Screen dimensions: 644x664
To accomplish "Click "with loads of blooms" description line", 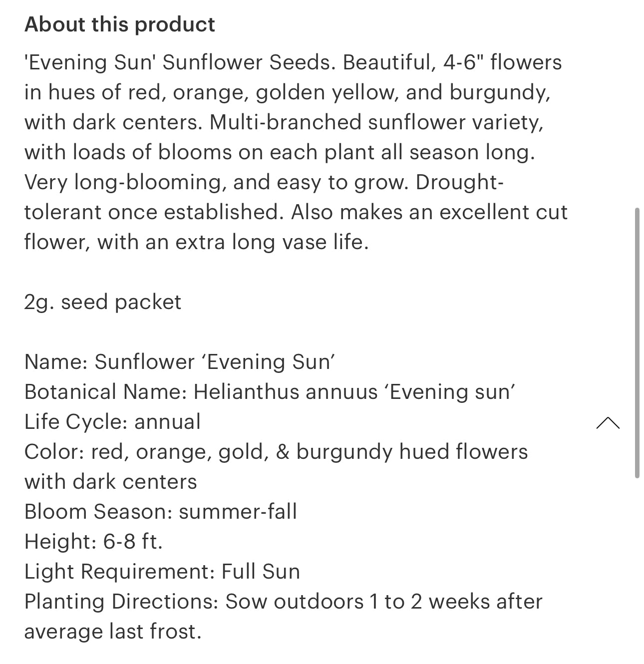I will click(279, 152).
